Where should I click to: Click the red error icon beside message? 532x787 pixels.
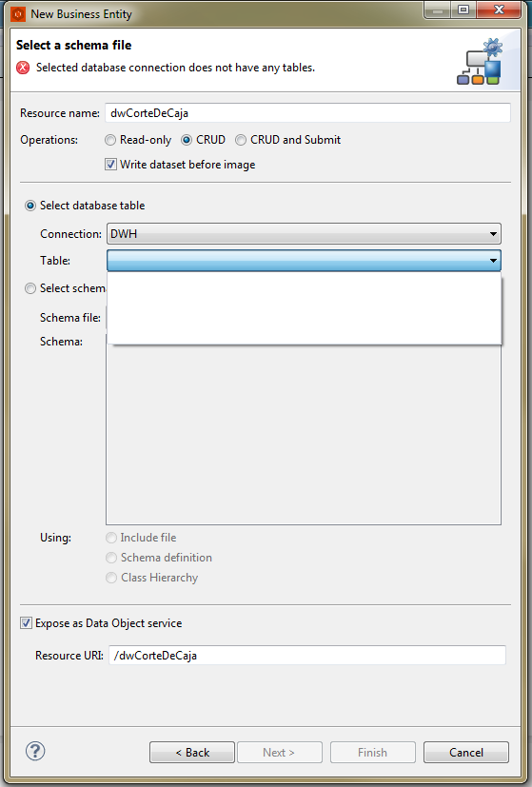click(23, 68)
